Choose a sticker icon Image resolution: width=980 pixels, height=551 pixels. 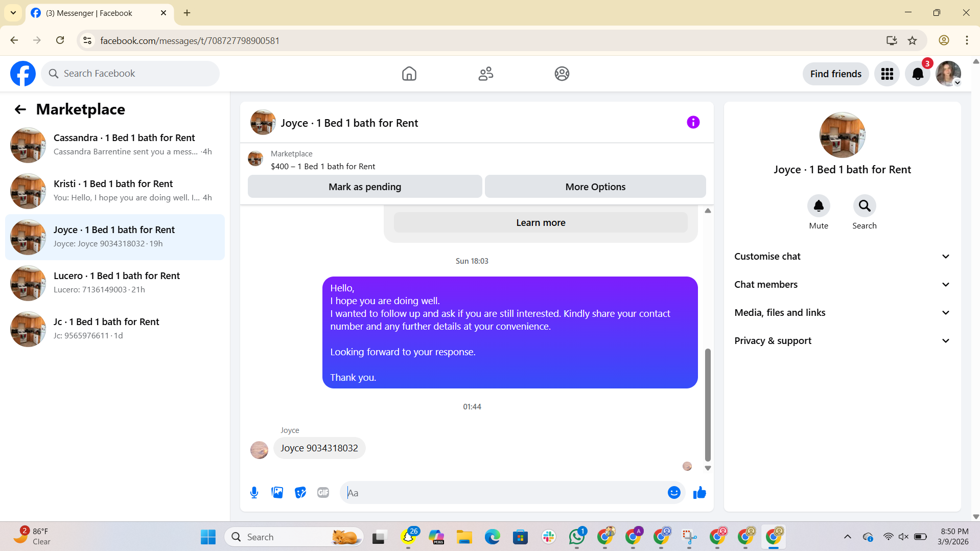(x=300, y=493)
